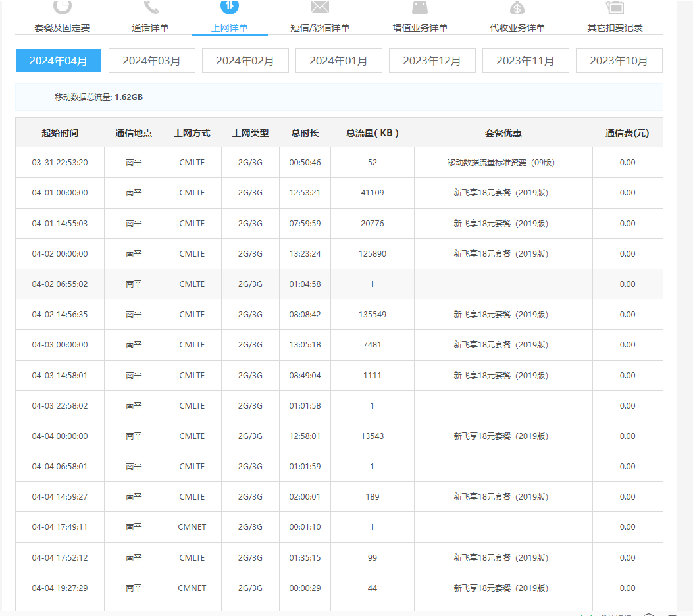Click the wallet icon above 其它扣费记录
The image size is (693, 616).
pyautogui.click(x=615, y=7)
